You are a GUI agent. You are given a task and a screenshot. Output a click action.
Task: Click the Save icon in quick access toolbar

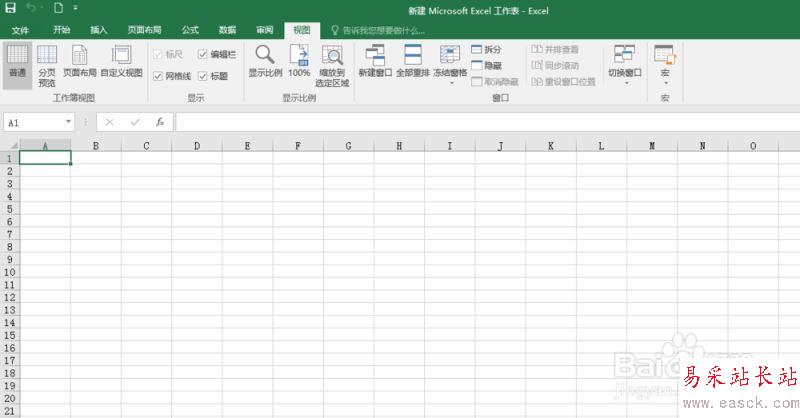pos(10,8)
